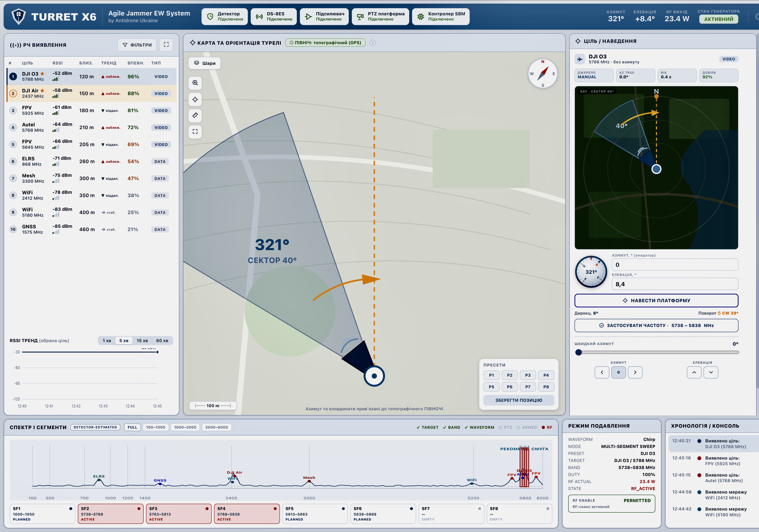Click the PTZ платформа status chip
The image size is (759, 532).
point(380,16)
